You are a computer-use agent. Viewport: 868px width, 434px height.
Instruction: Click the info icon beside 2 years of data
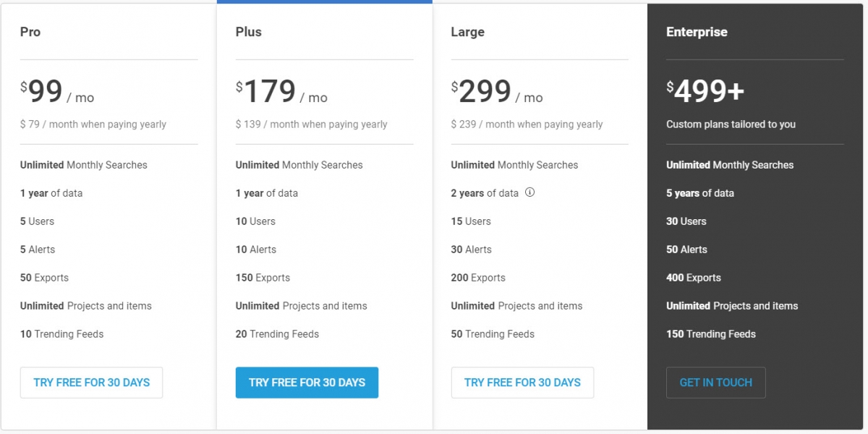coord(529,192)
